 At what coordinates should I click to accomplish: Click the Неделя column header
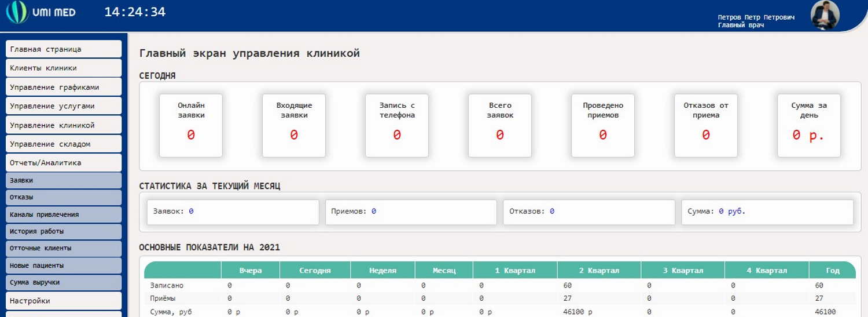pyautogui.click(x=382, y=270)
